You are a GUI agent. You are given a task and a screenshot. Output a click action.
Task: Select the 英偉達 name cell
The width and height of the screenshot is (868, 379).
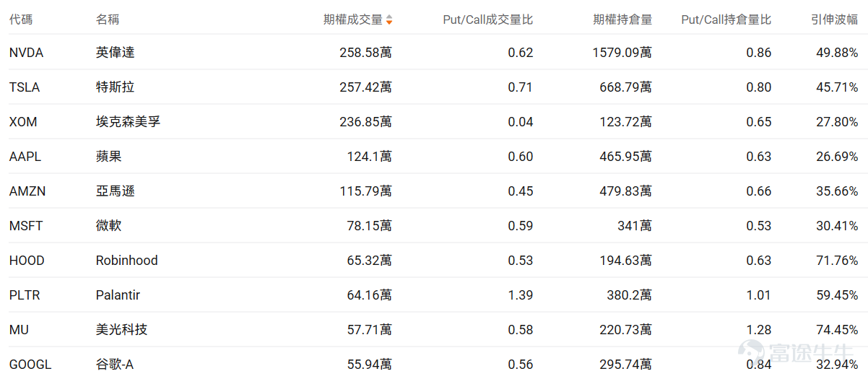tap(116, 53)
